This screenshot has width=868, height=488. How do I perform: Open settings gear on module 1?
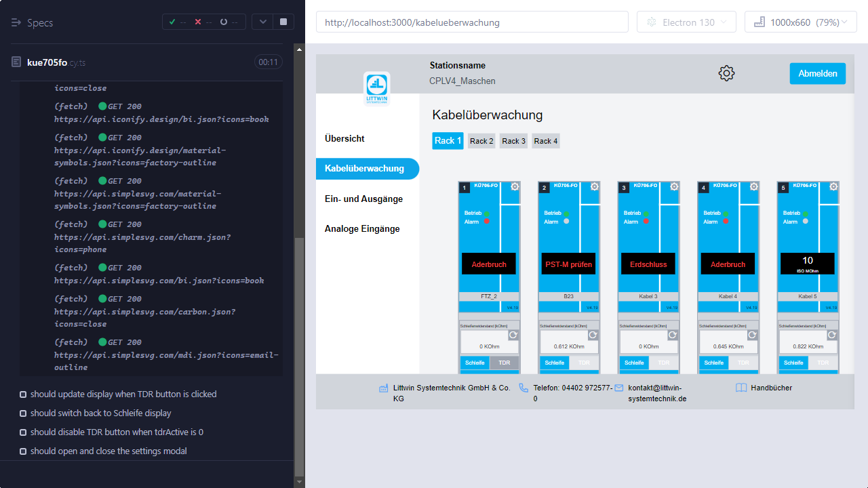(515, 187)
